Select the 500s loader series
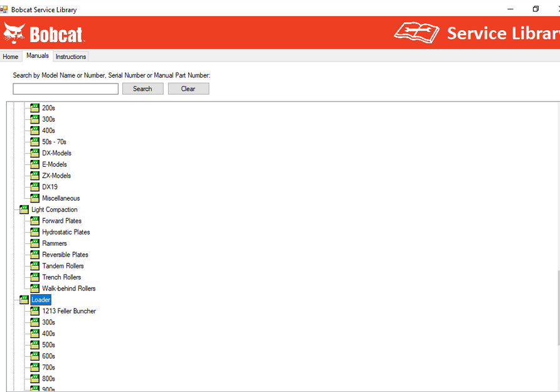The width and height of the screenshot is (560, 392). pyautogui.click(x=48, y=345)
